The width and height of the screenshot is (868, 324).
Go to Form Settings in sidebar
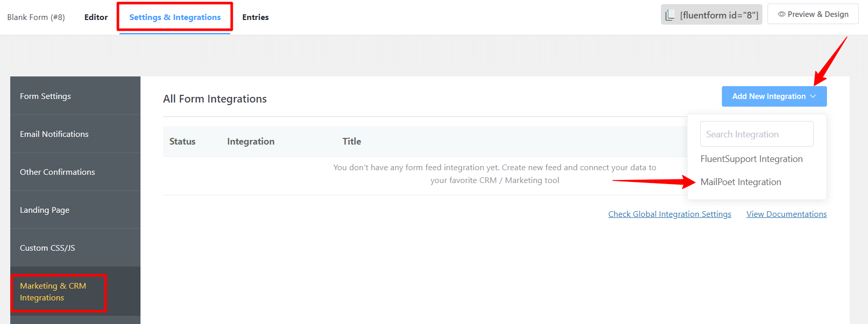75,96
